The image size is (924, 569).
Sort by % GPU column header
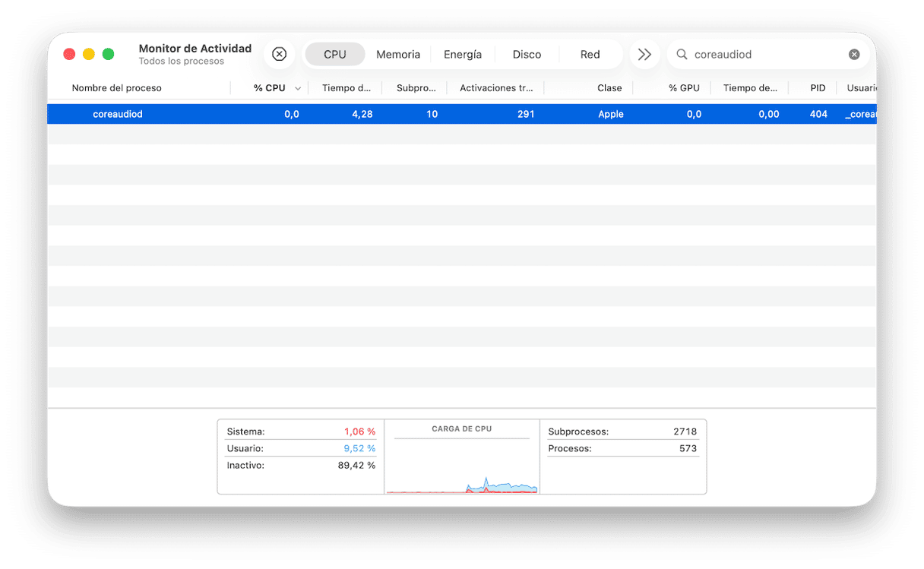click(x=684, y=88)
